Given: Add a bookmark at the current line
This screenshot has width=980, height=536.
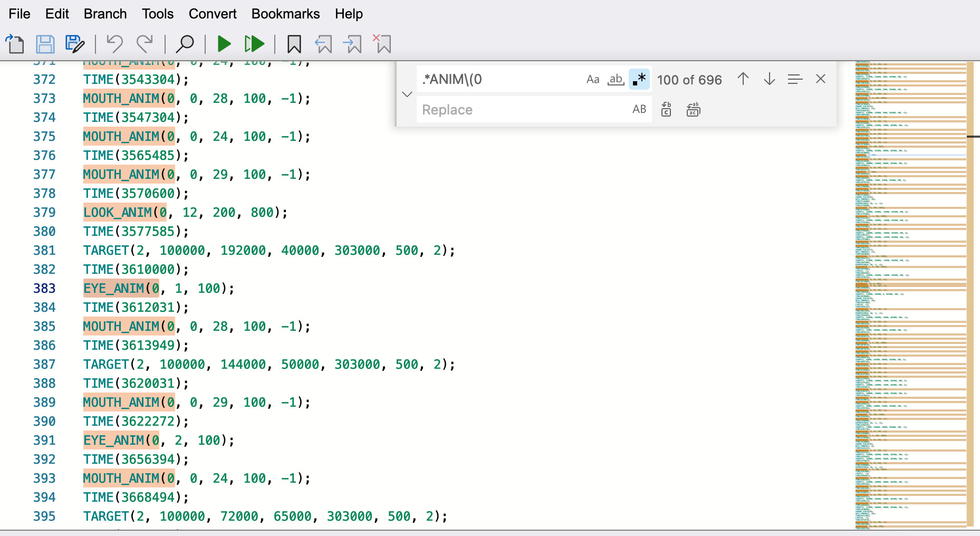Looking at the screenshot, I should pyautogui.click(x=294, y=44).
